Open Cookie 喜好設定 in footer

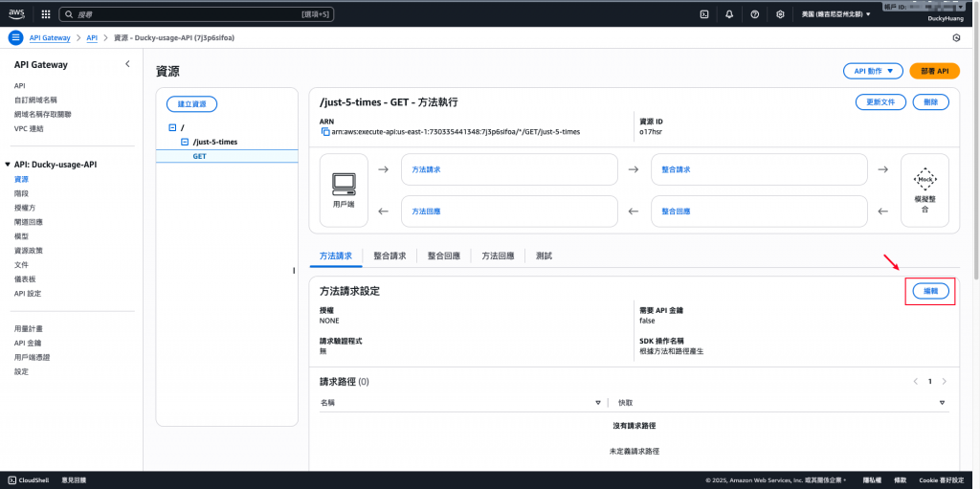tap(940, 480)
